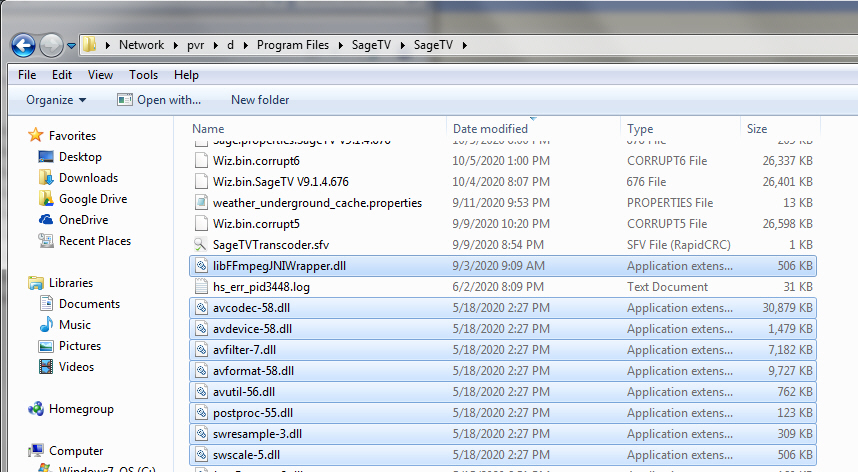Open OneDrive in Favorites

tap(83, 220)
